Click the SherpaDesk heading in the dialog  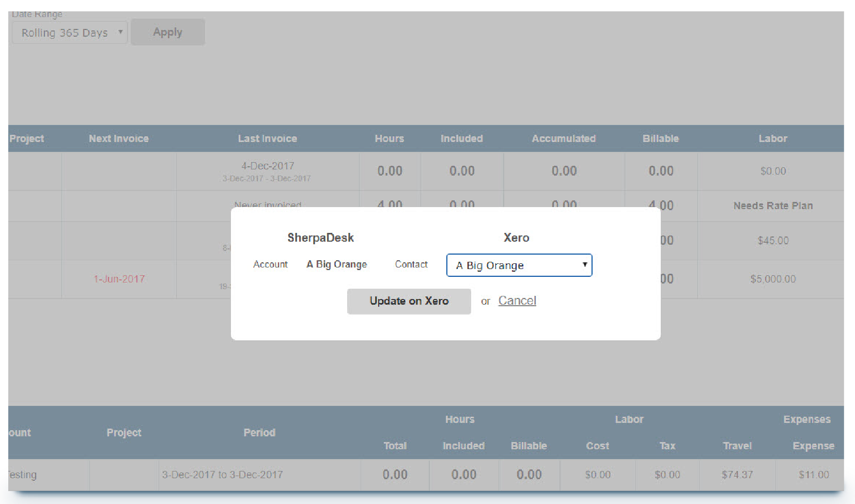(321, 238)
